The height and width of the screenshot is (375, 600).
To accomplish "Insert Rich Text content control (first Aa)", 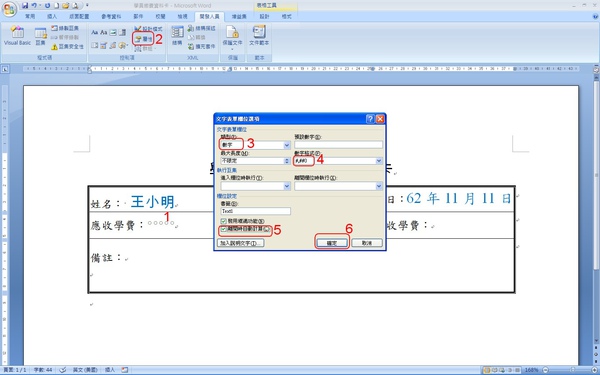I will (x=95, y=33).
